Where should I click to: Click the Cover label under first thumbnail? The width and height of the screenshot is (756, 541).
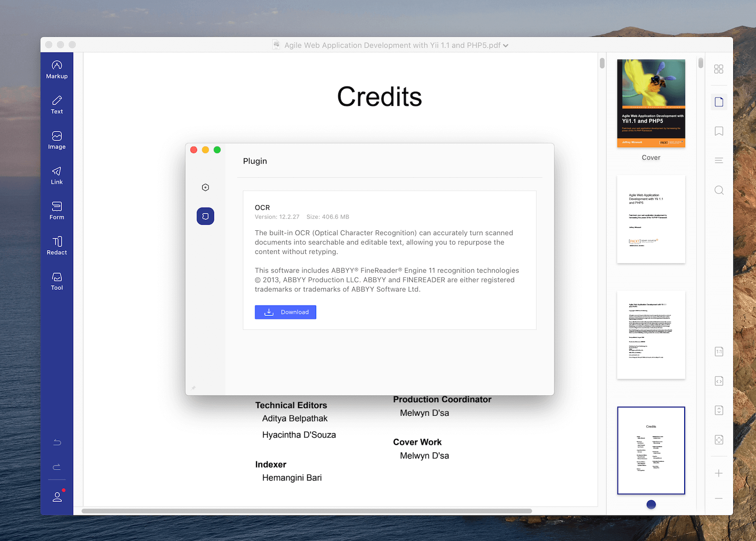[651, 157]
